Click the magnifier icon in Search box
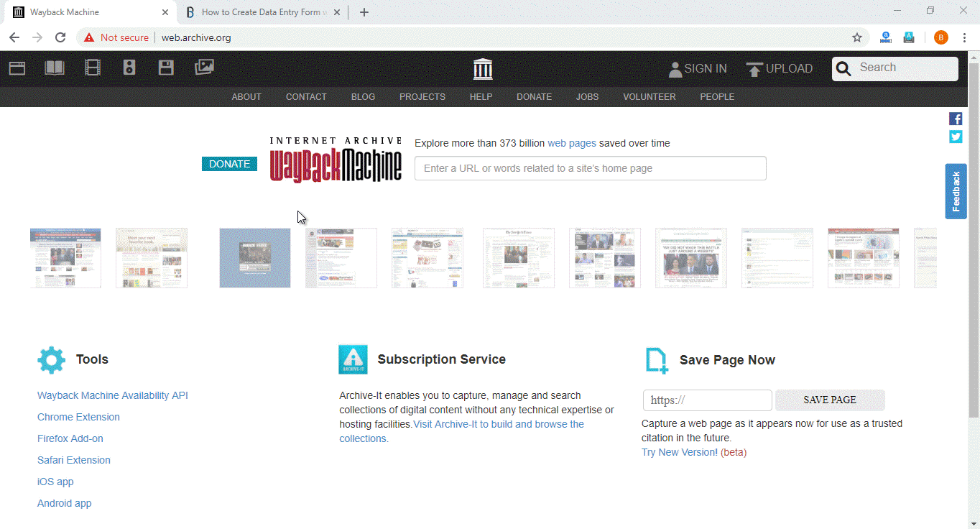980x529 pixels. coord(843,68)
